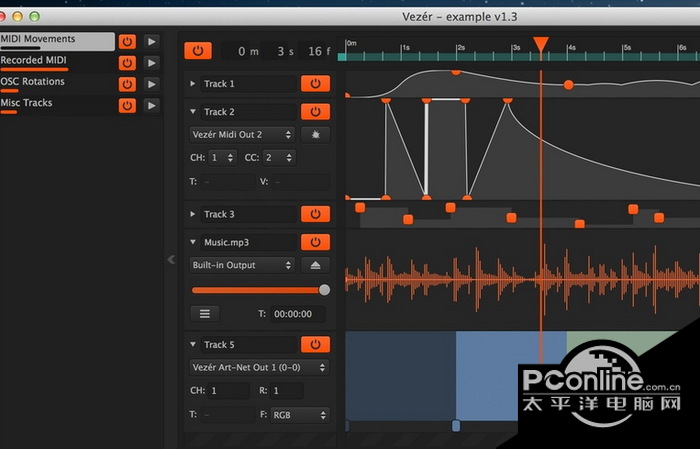Click the Track 2 V: value field
This screenshot has height=449, width=700.
click(x=300, y=182)
